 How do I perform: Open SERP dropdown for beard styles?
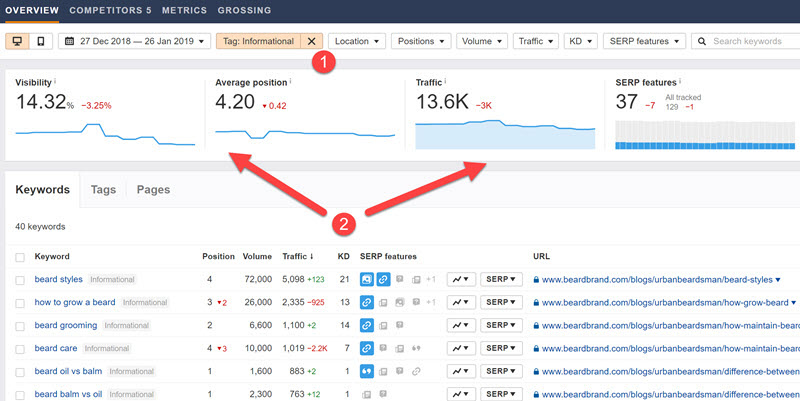[503, 279]
